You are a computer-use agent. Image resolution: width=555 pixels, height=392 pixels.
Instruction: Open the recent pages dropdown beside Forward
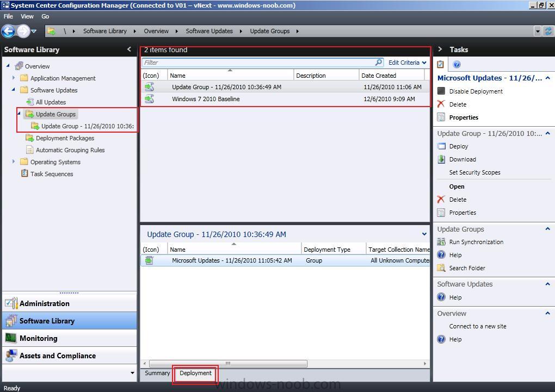[34, 31]
